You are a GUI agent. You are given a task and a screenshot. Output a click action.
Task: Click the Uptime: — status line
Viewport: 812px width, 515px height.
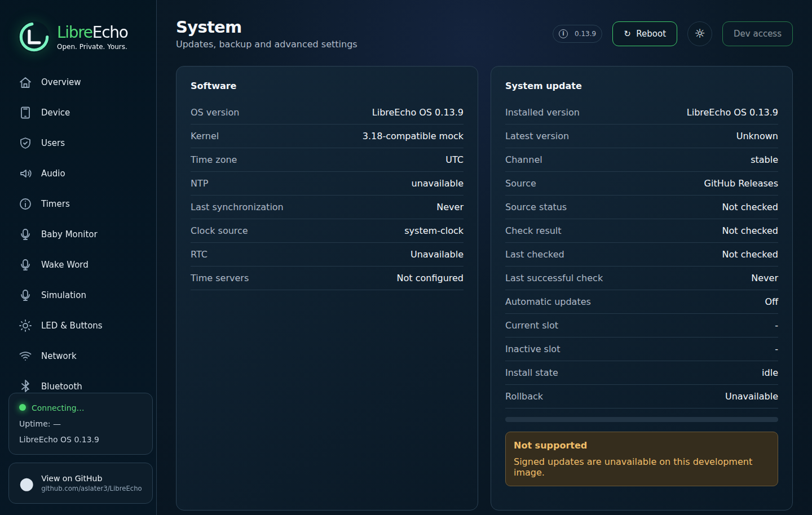coord(40,424)
